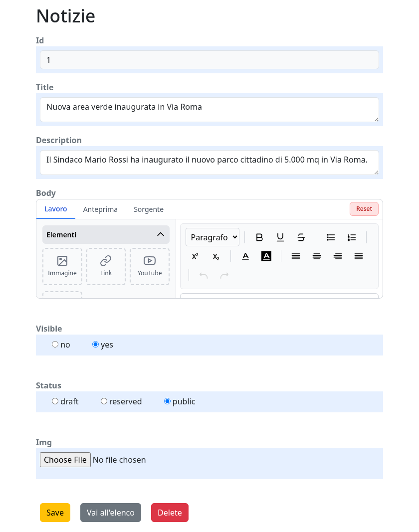The height and width of the screenshot is (532, 419).
Task: Redo the last edit
Action: click(x=224, y=276)
